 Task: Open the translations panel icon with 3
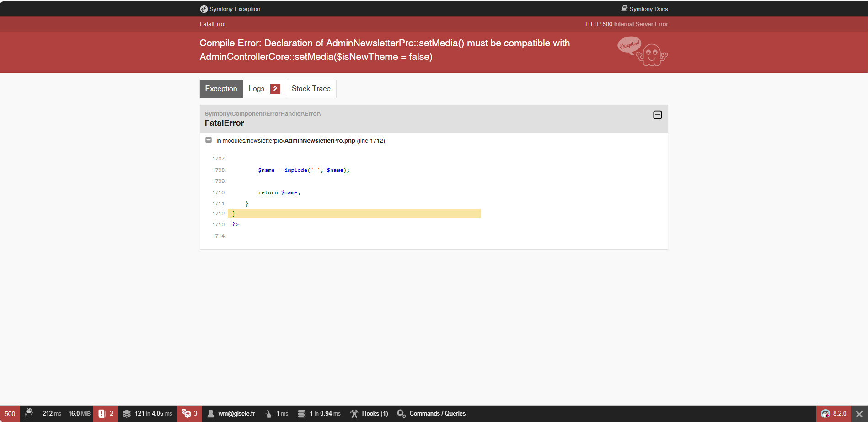186,413
